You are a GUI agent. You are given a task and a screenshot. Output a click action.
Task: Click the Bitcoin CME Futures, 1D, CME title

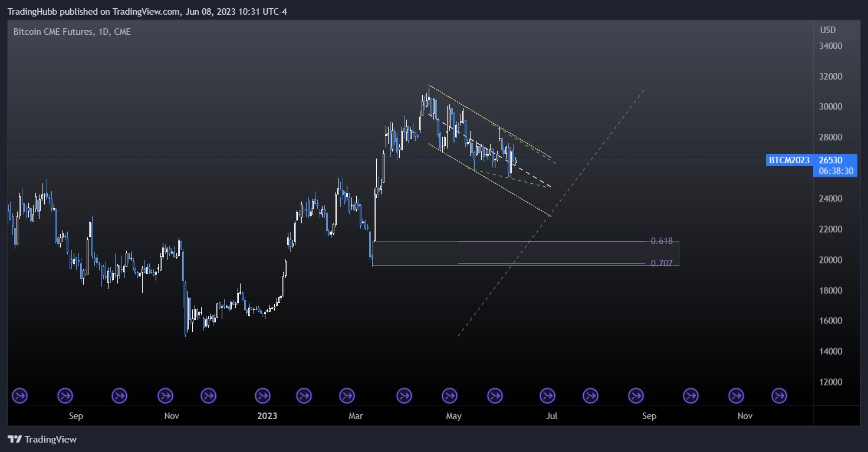[x=72, y=32]
